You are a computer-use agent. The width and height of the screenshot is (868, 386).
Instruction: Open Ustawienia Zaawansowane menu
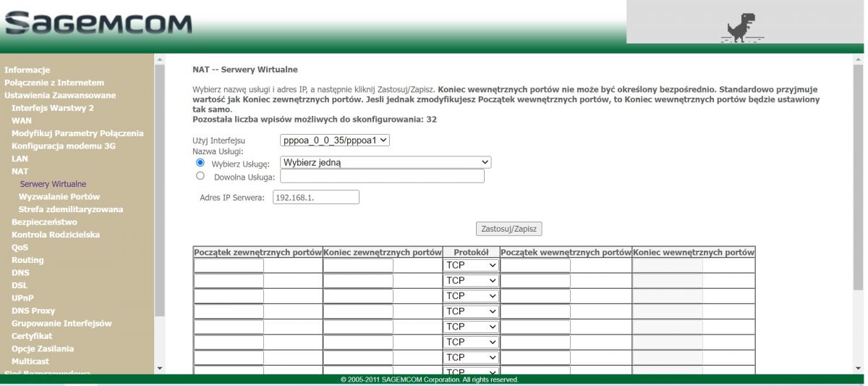pyautogui.click(x=60, y=95)
